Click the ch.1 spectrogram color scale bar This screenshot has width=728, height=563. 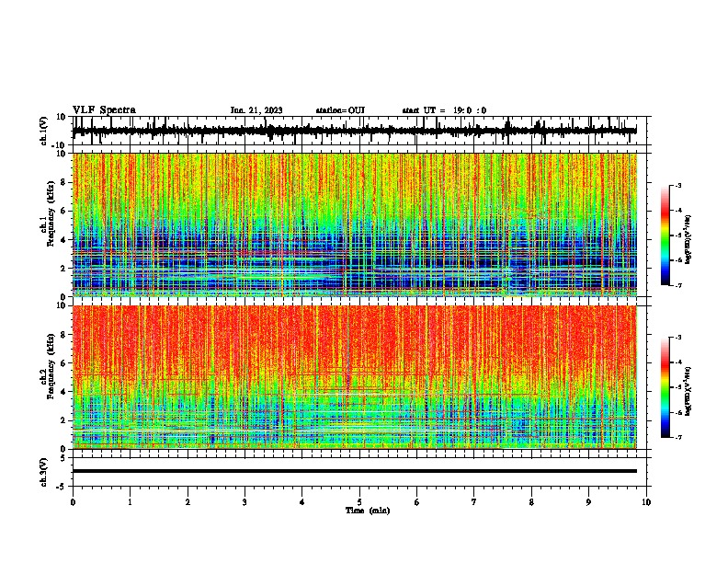pos(665,236)
